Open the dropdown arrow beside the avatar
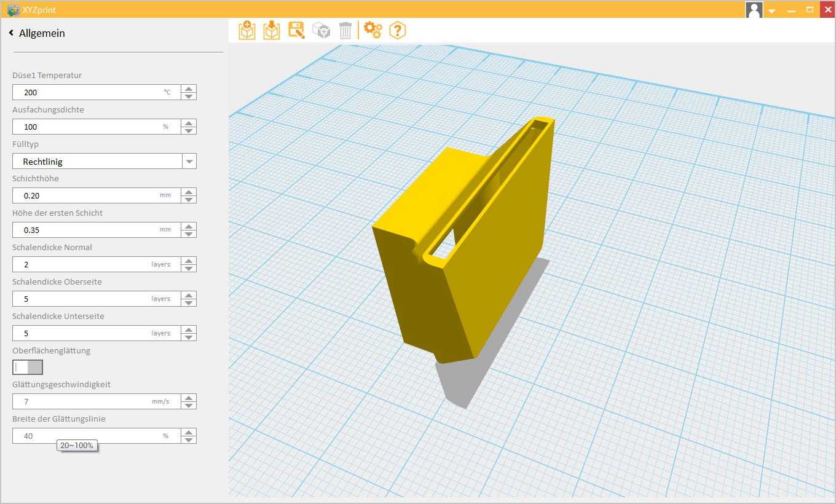The image size is (836, 504). pos(771,11)
